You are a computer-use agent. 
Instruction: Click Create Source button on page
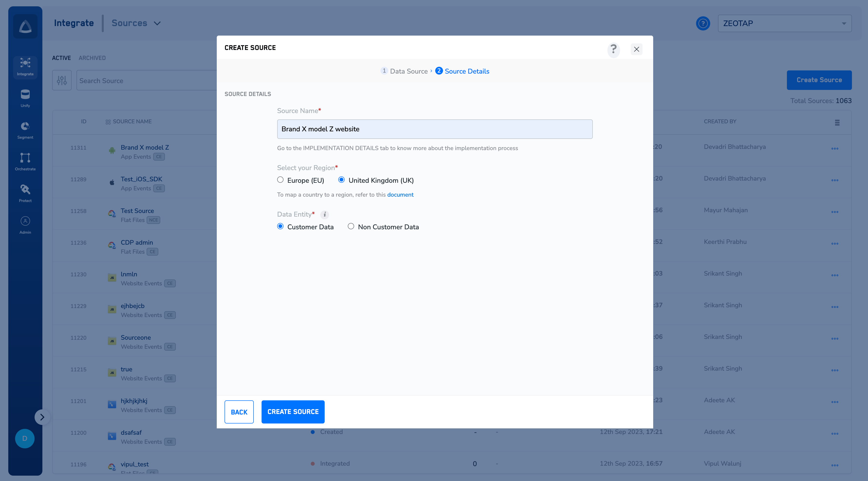[819, 80]
